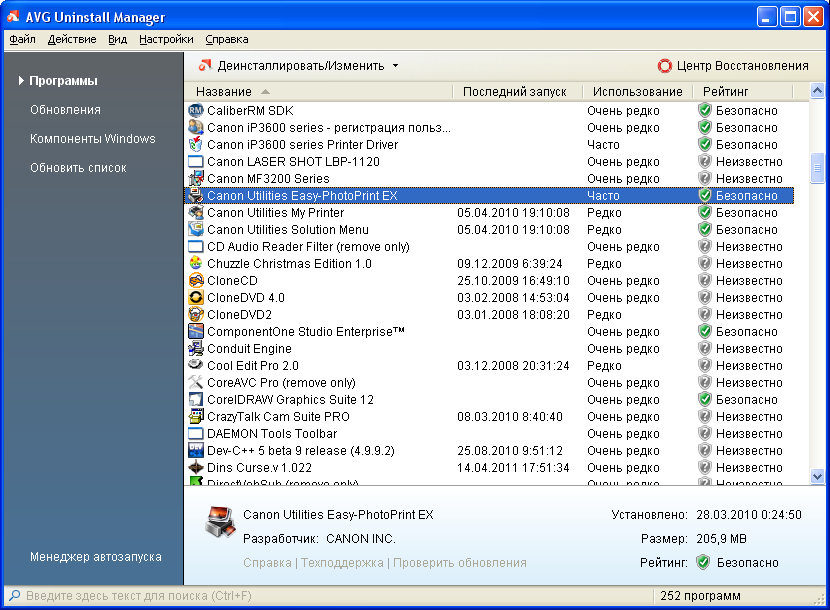Viewport: 830px width, 610px height.
Task: Click the Canon Utilities Solution Menu icon
Action: (x=196, y=229)
